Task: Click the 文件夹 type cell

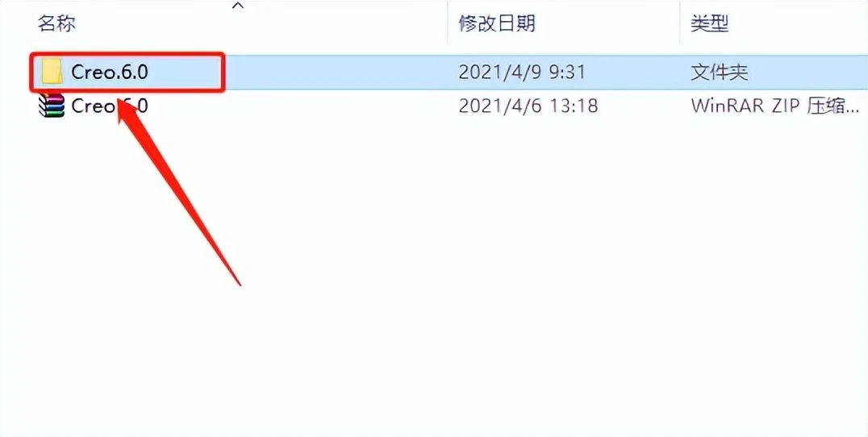Action: pos(719,73)
